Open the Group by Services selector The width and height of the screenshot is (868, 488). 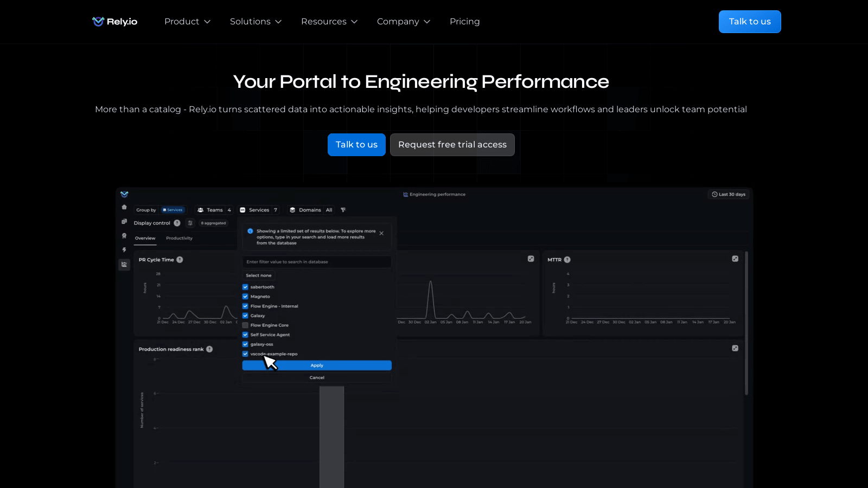pos(174,210)
